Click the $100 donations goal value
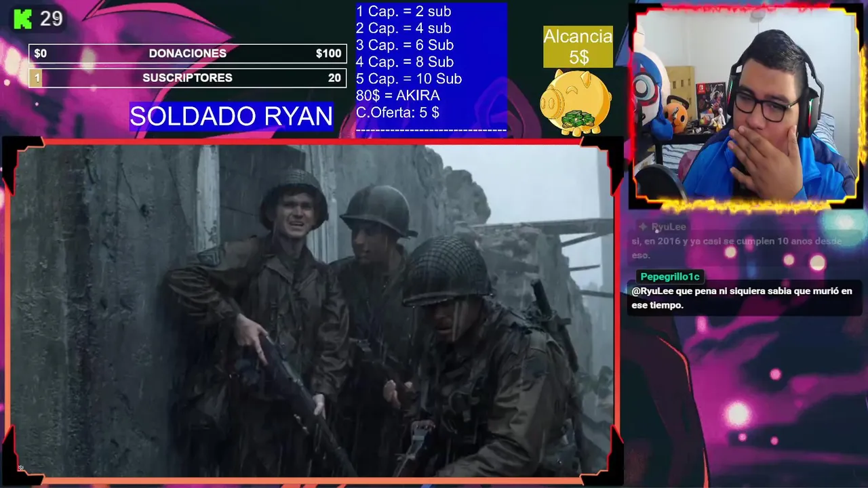The image size is (868, 488). coord(329,54)
